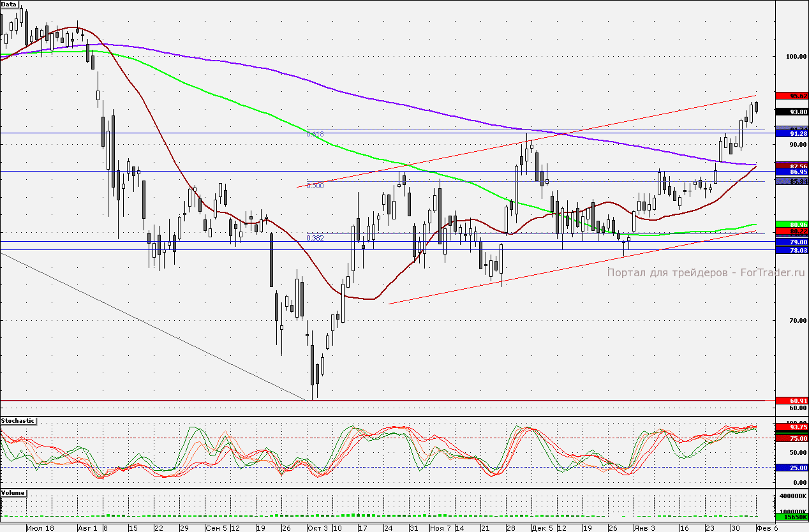
Task: Select the 23 date label
Action: pyautogui.click(x=709, y=528)
